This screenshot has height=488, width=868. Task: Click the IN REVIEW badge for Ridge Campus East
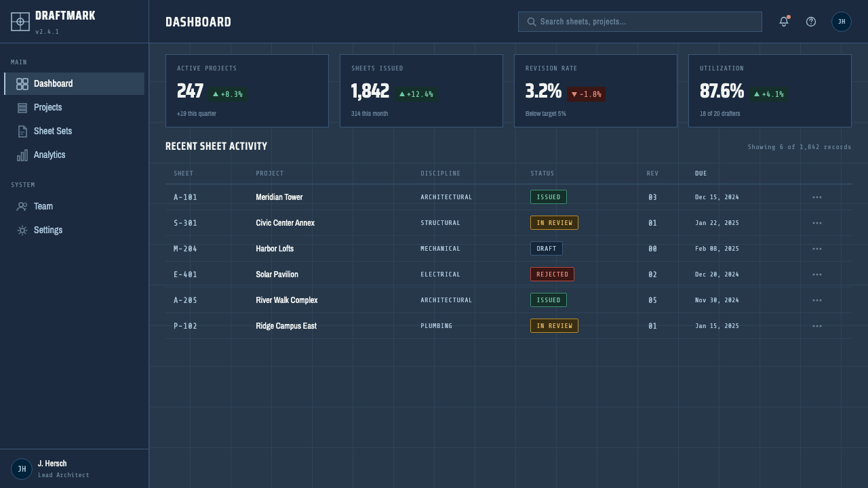tap(554, 326)
